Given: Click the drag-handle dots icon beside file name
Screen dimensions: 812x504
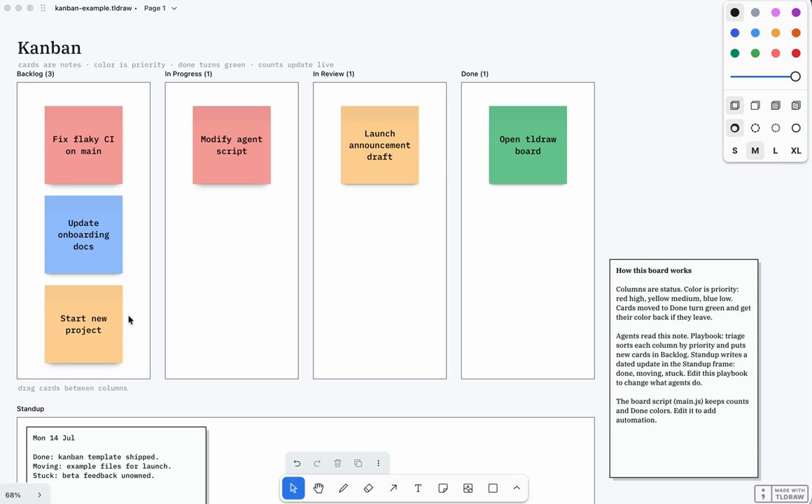Looking at the screenshot, I should [43, 8].
